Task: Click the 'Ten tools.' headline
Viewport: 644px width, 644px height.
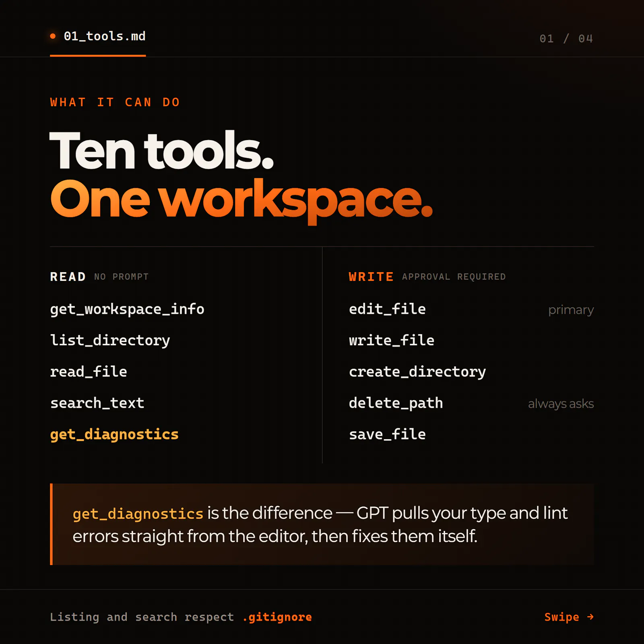Action: pos(162,150)
